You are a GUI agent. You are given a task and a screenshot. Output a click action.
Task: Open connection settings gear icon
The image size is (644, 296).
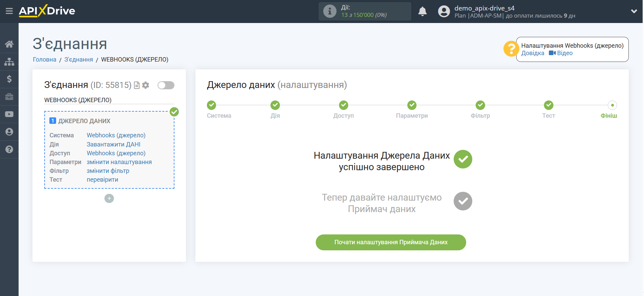tap(146, 85)
